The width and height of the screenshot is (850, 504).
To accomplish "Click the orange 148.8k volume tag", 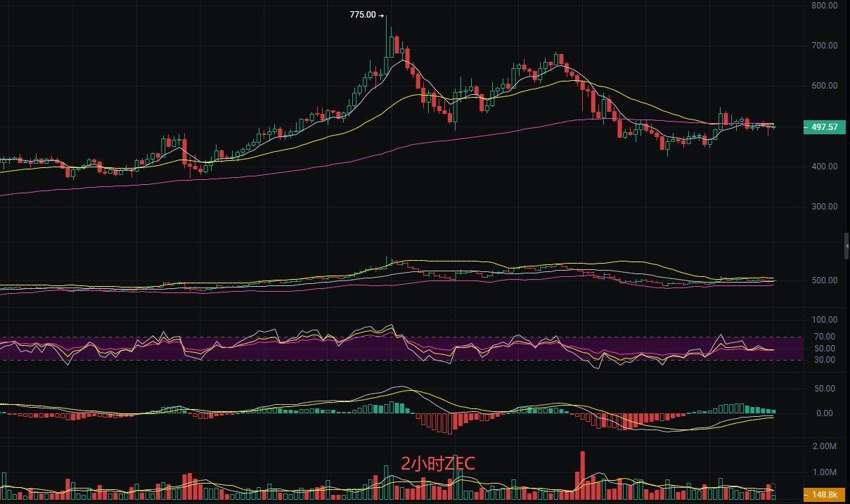I will coord(823,495).
